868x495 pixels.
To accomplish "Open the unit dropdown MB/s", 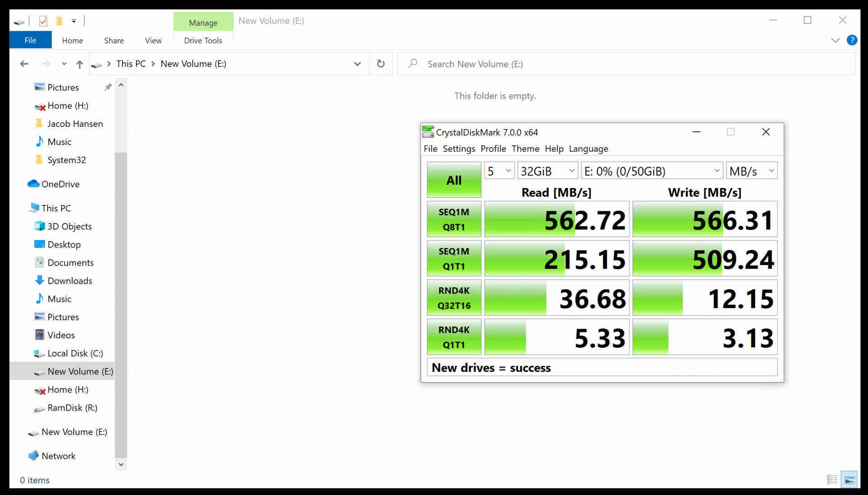I will [x=751, y=171].
